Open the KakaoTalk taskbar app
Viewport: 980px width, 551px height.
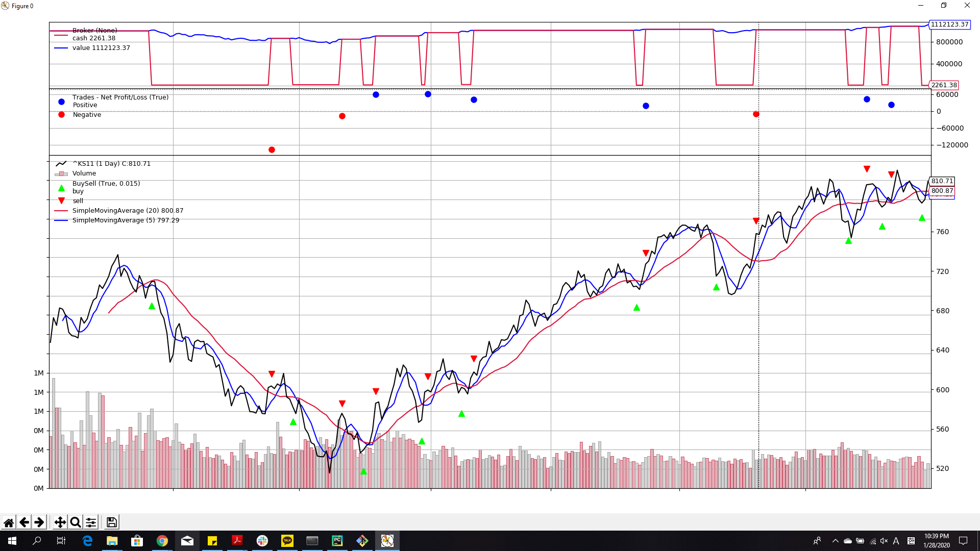coord(287,541)
